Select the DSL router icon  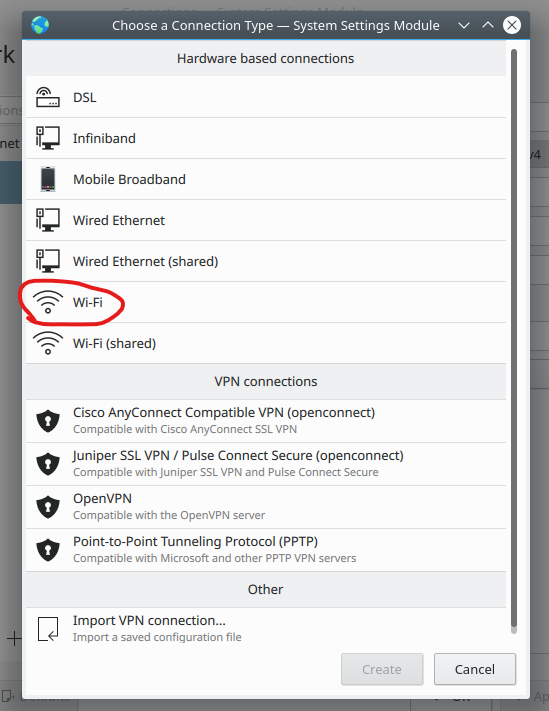(48, 97)
